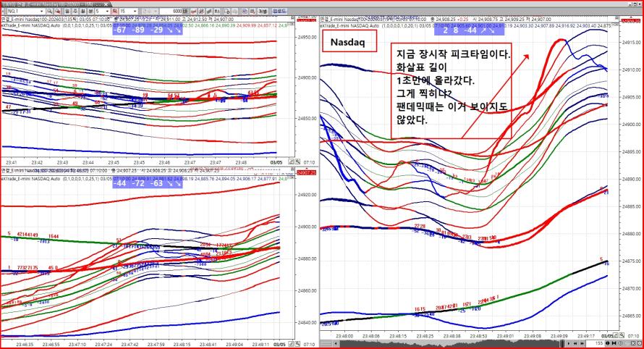Viewport: 644px width, 349px height.
Task: Switch chart period to monthly (월)
Action: pyautogui.click(x=83, y=11)
